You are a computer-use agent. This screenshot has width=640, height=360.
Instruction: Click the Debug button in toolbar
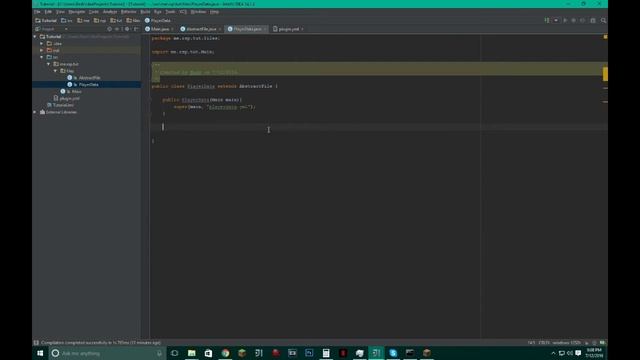point(573,20)
